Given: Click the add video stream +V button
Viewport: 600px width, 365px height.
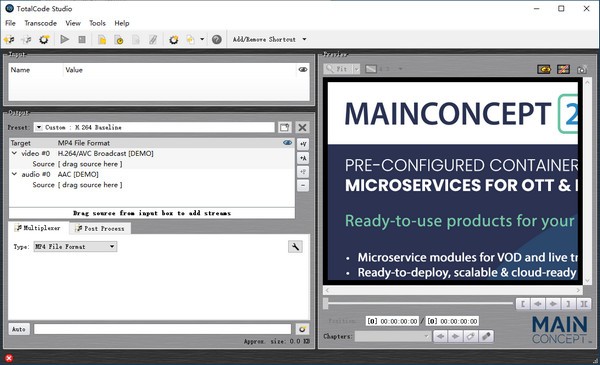Looking at the screenshot, I should click(x=303, y=144).
